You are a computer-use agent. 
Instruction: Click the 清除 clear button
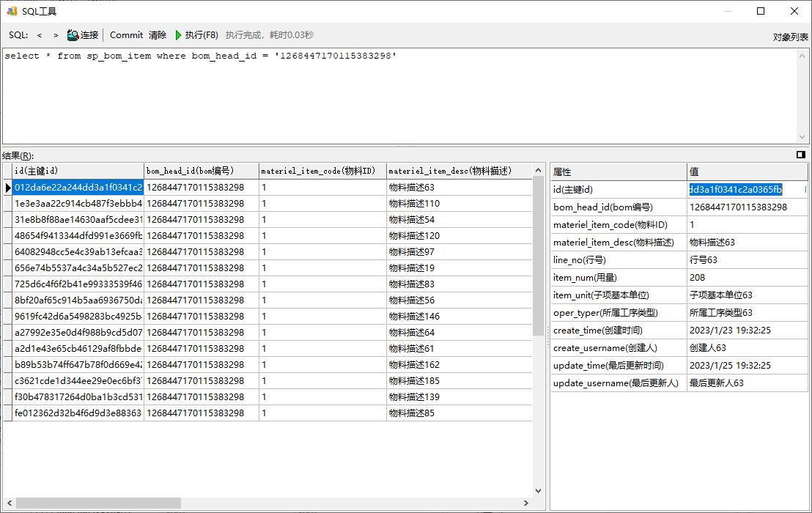[x=158, y=35]
